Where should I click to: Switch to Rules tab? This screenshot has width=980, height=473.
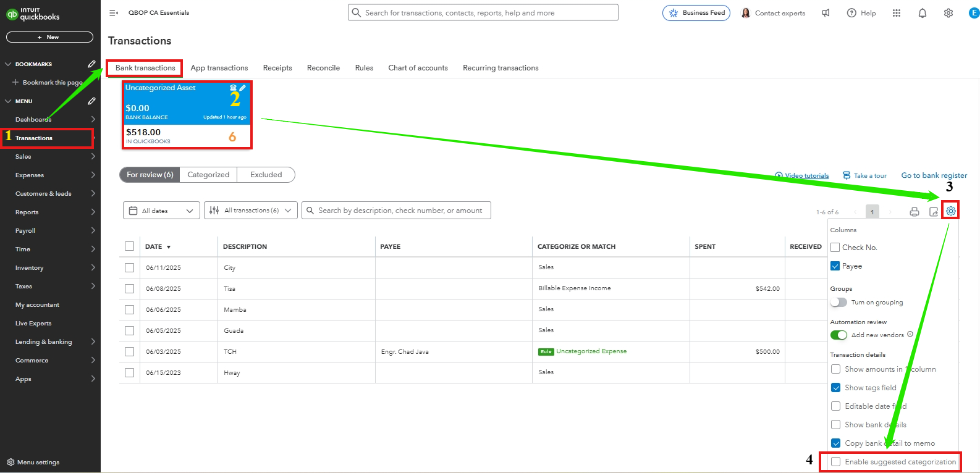click(x=364, y=68)
